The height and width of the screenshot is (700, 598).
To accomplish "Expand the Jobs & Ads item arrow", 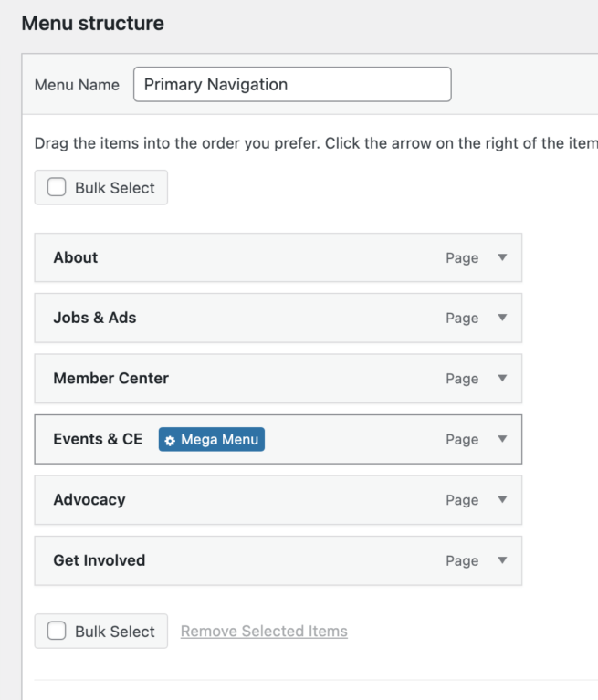I will pos(502,318).
